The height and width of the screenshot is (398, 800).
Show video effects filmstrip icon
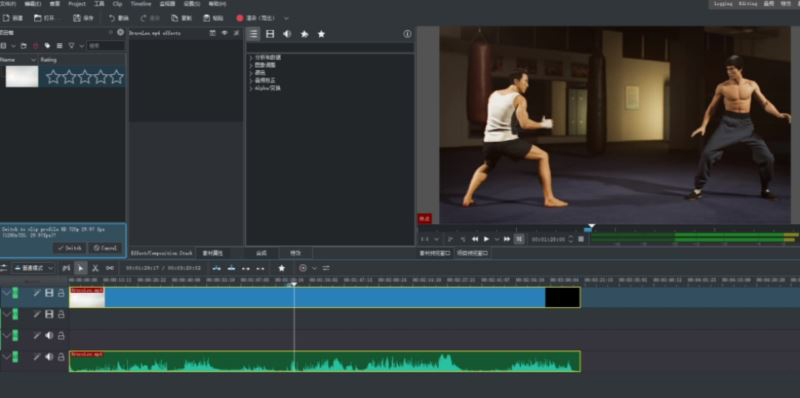[x=270, y=34]
